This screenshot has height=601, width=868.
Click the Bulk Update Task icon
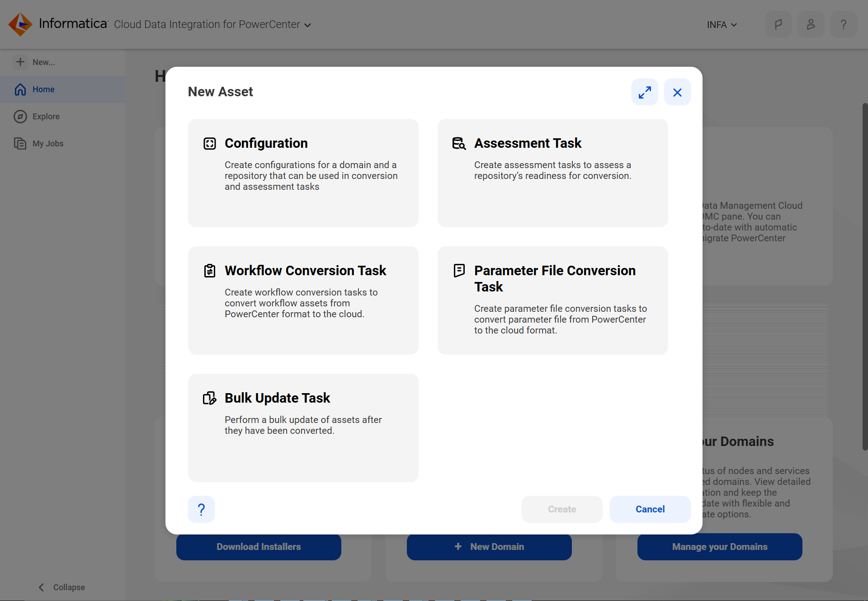tap(210, 397)
